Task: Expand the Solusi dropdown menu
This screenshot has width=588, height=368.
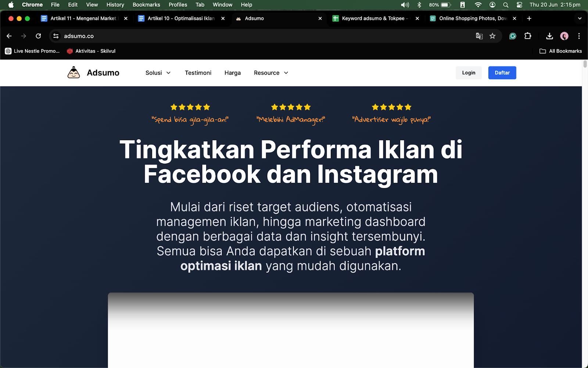Action: (158, 73)
